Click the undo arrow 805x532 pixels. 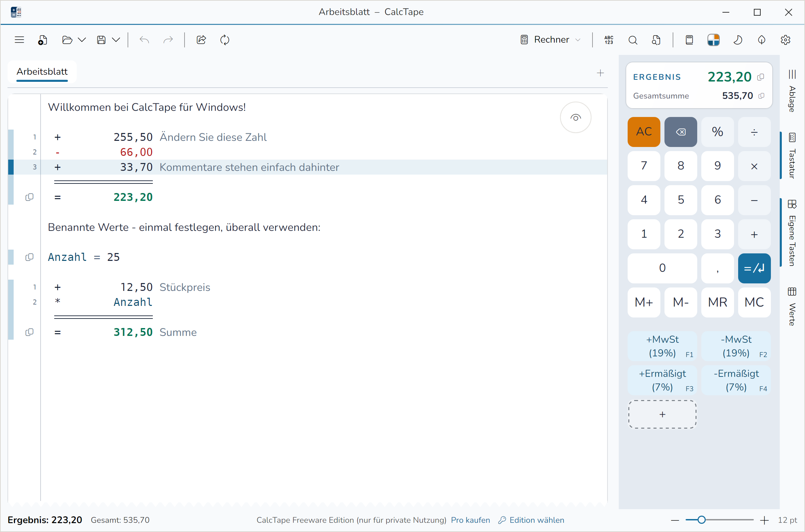144,40
